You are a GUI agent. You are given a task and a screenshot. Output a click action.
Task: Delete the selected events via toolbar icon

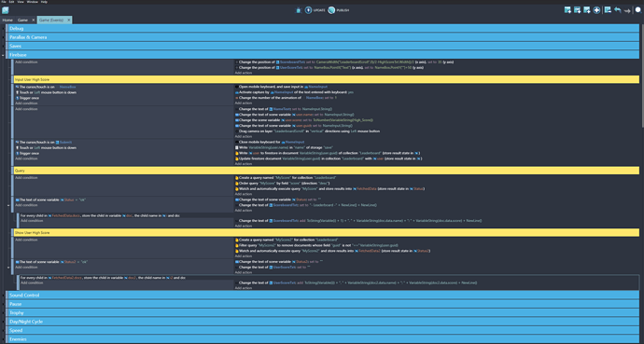click(x=608, y=10)
